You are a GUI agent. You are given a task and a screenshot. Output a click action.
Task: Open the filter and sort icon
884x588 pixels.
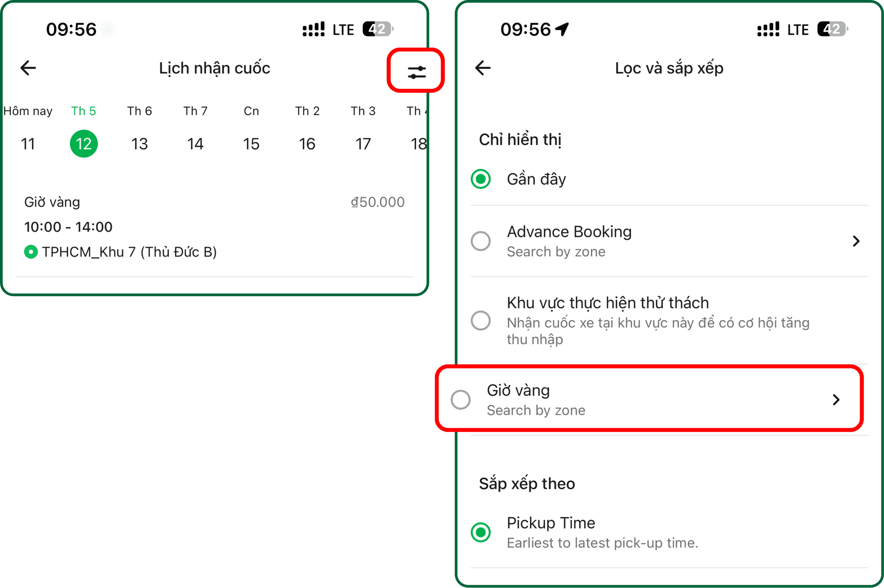click(417, 72)
